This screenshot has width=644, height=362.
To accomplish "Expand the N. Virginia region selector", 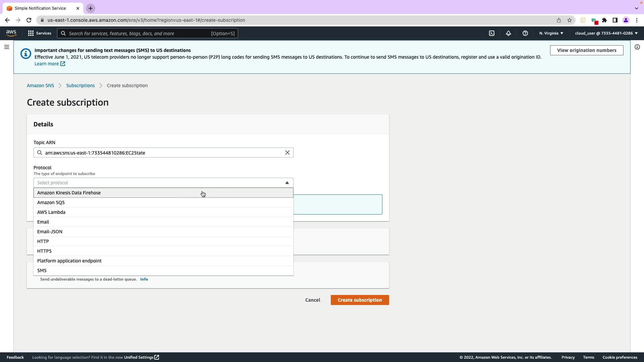I will (551, 33).
